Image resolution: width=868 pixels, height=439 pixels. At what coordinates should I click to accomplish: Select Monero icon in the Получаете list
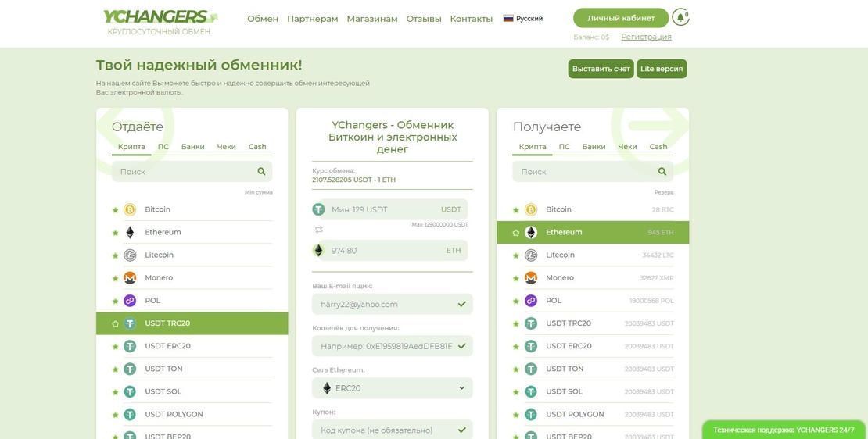point(531,278)
